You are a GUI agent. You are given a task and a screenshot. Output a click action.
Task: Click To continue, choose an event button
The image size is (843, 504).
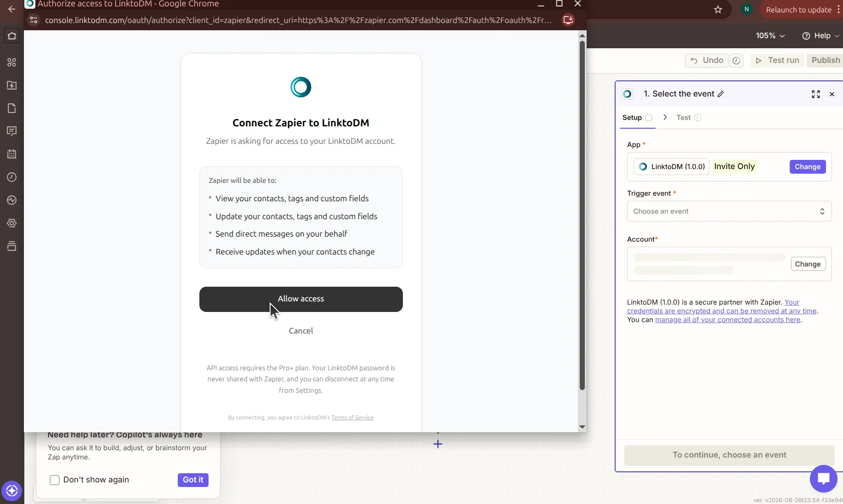729,455
